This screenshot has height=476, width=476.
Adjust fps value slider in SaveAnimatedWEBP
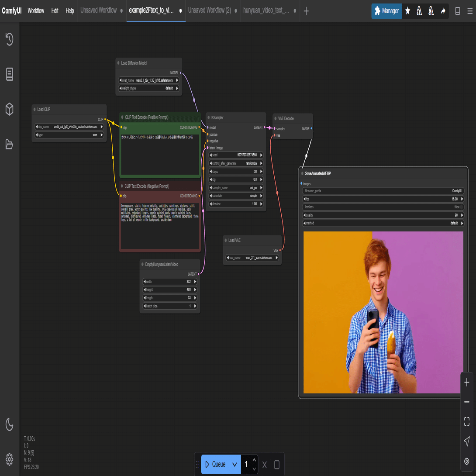(x=383, y=199)
